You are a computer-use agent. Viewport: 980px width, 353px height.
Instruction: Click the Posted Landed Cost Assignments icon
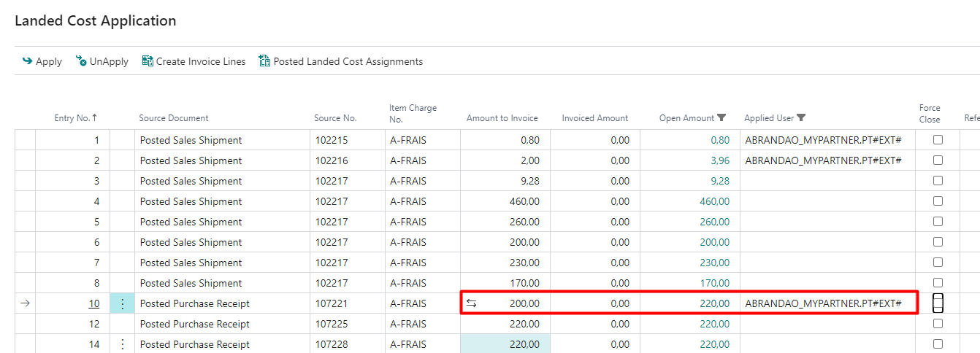pos(264,62)
